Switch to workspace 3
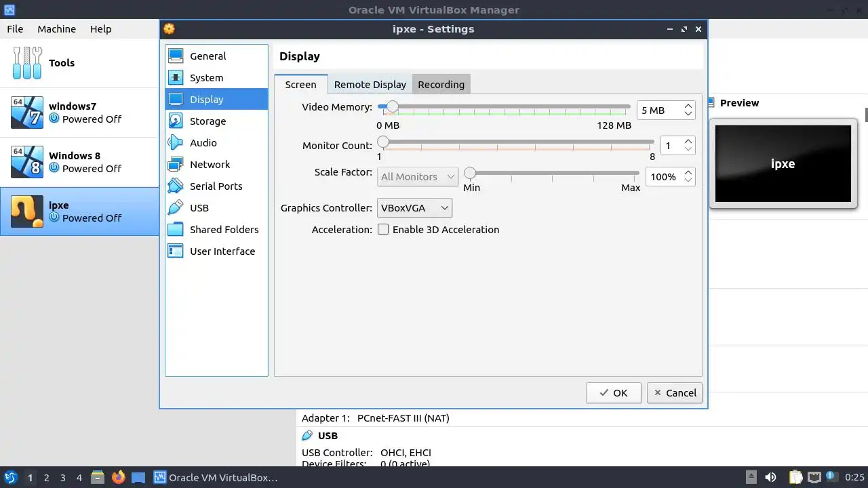868x488 pixels. point(62,478)
